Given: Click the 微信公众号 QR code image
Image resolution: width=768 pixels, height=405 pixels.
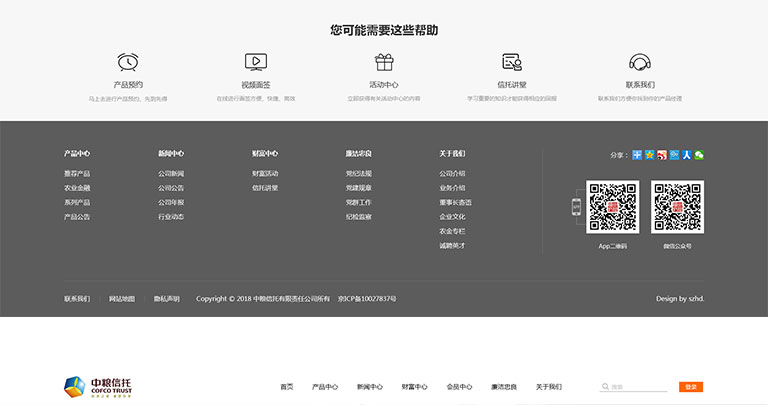Looking at the screenshot, I should click(x=677, y=207).
